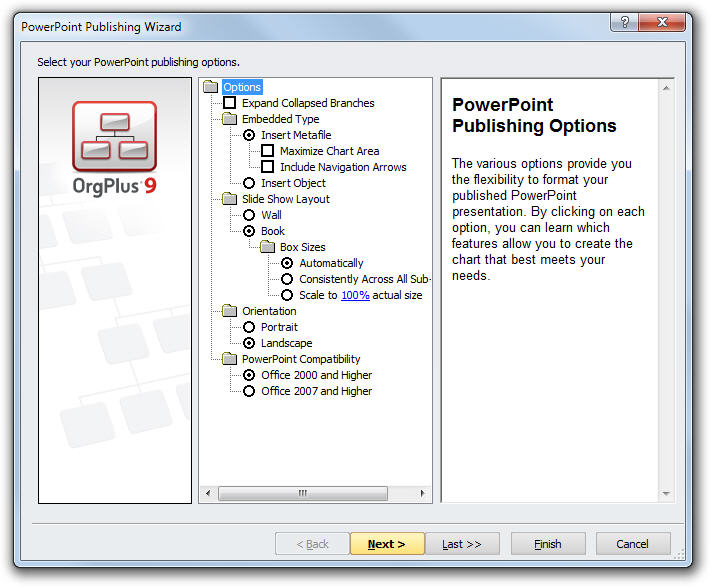The height and width of the screenshot is (587, 711).
Task: Click the Slide Show Layout folder icon
Action: [230, 199]
